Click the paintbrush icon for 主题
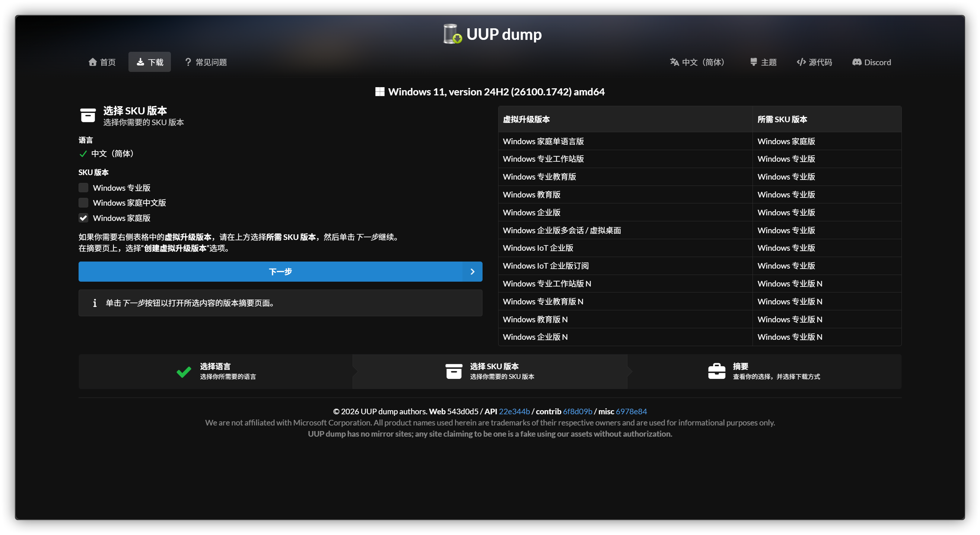 [753, 62]
